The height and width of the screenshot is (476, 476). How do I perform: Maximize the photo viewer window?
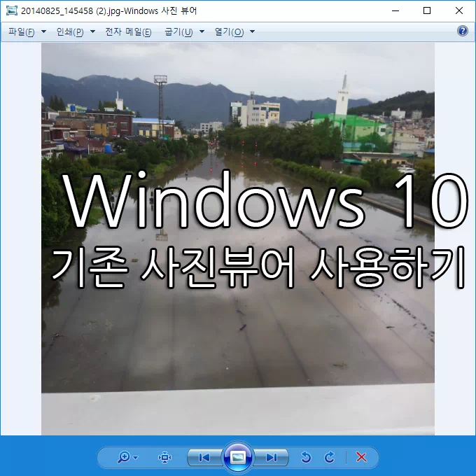[427, 10]
